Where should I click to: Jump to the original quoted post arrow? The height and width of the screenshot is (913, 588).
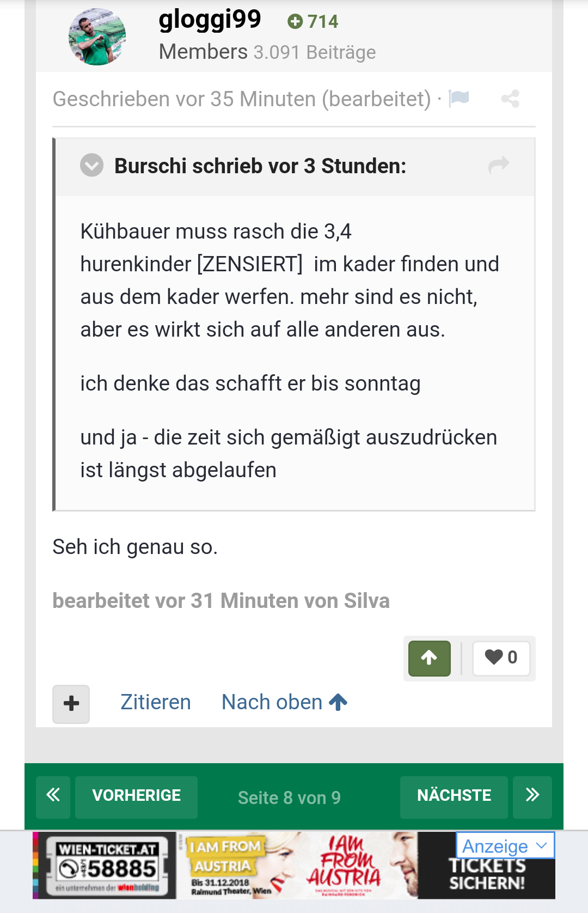point(499,165)
